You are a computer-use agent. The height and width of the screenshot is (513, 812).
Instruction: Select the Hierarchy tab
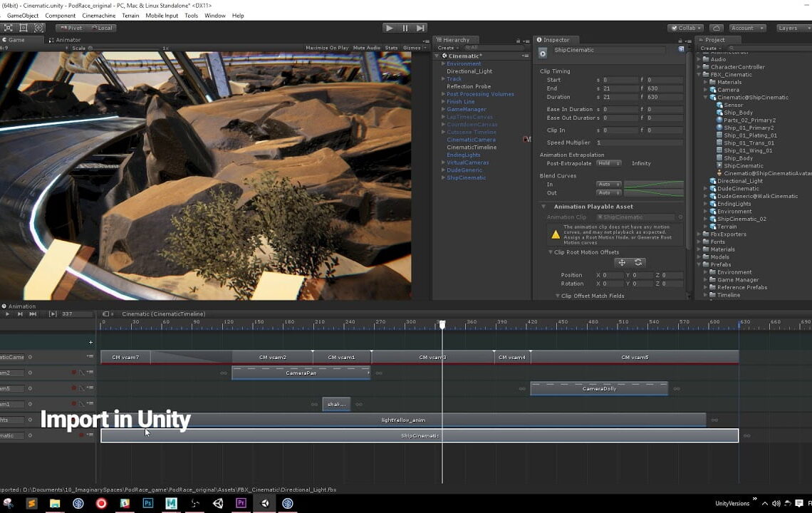(x=457, y=40)
